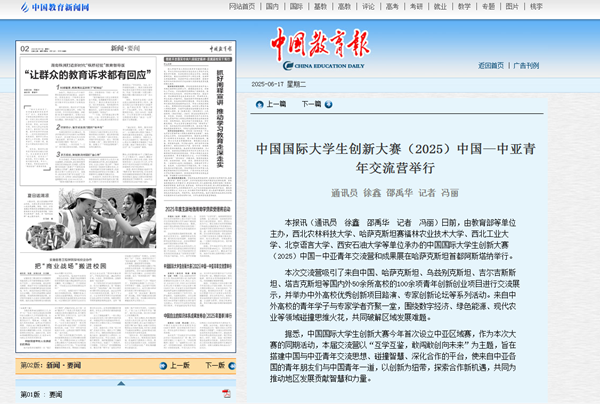Click the 中国教育新闻网 site logo
The image size is (600, 404).
55,7
